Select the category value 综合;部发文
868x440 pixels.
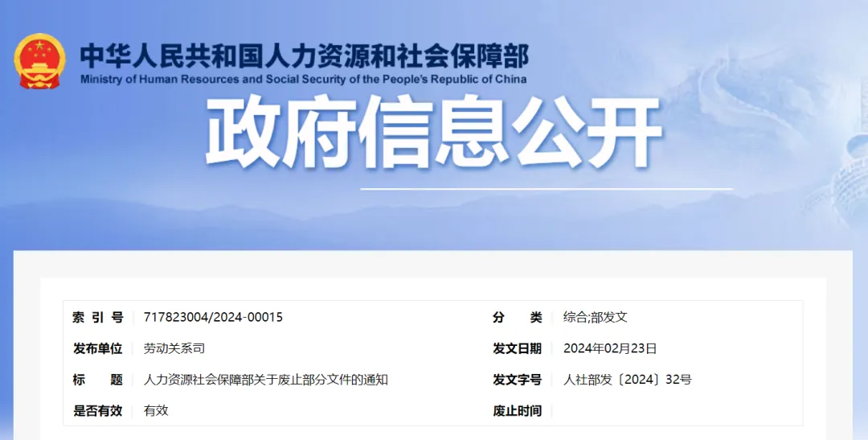(596, 317)
